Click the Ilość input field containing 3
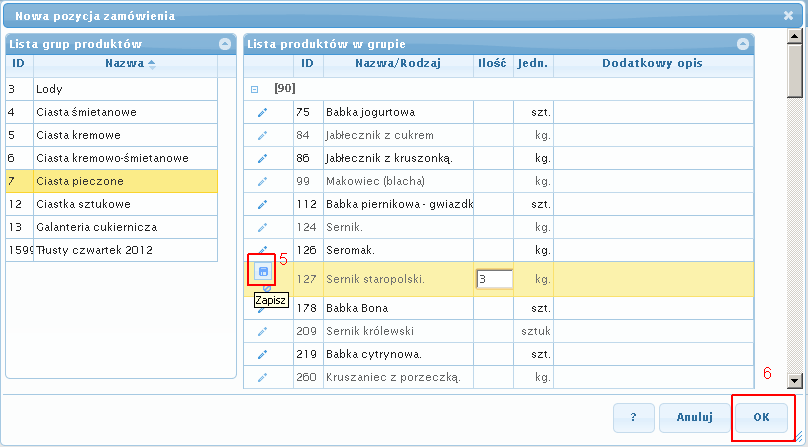The image size is (808, 447). pyautogui.click(x=494, y=279)
